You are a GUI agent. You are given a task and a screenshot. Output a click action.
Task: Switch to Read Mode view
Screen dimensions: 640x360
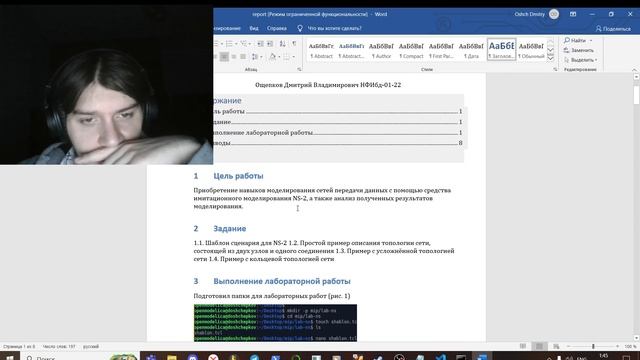[523, 346]
